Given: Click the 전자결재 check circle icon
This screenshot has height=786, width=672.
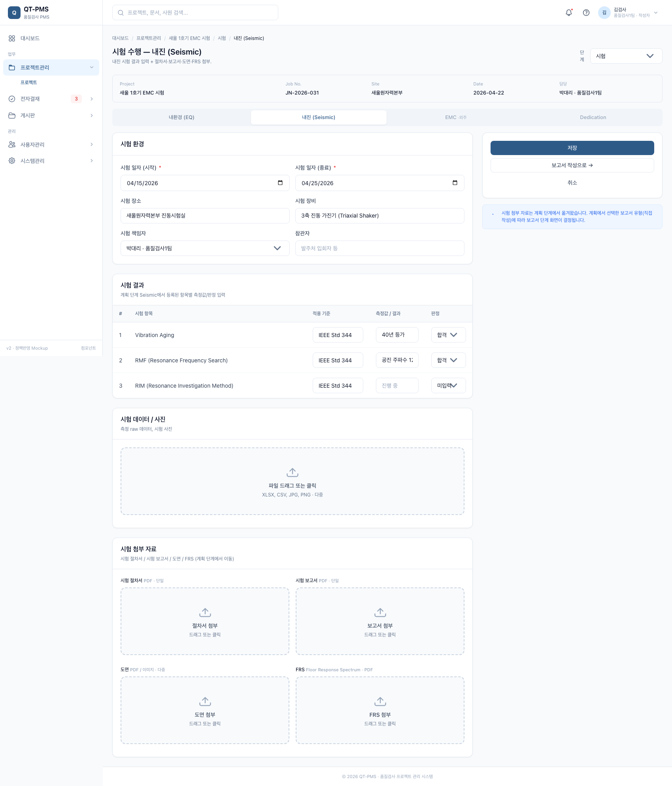Looking at the screenshot, I should (x=12, y=99).
